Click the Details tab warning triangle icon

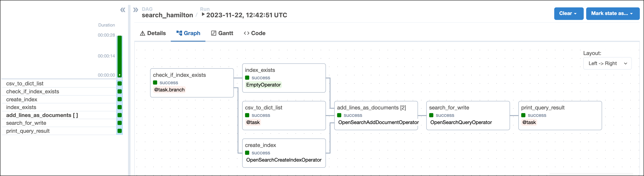pyautogui.click(x=142, y=33)
